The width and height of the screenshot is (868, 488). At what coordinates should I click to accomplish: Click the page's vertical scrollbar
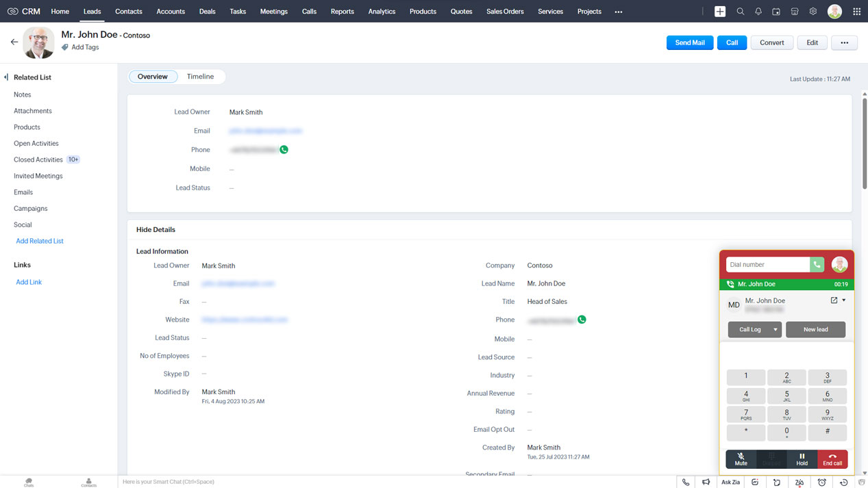pyautogui.click(x=864, y=144)
